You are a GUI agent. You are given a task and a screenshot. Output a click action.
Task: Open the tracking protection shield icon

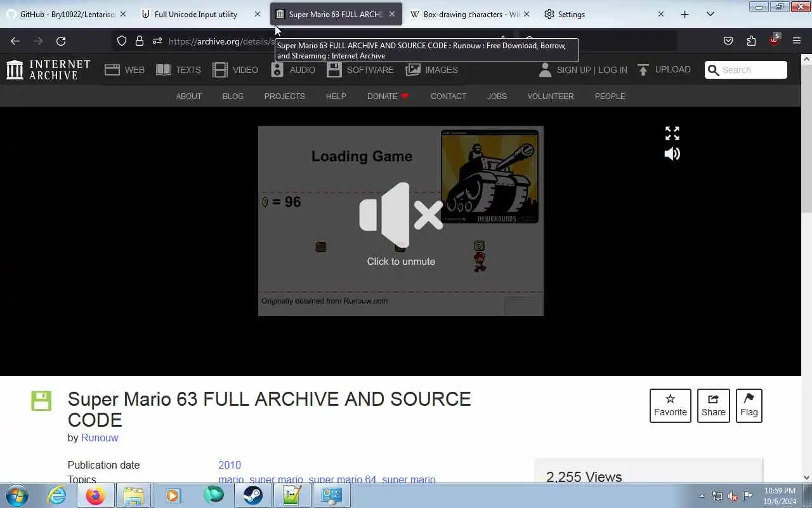pyautogui.click(x=122, y=41)
